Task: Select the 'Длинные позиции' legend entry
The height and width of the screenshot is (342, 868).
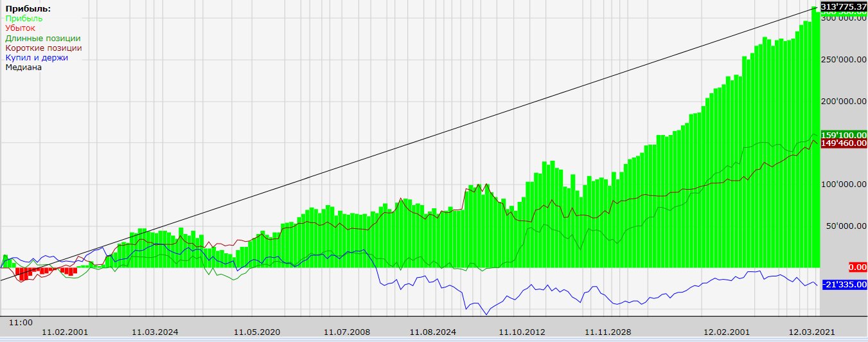Action: (x=42, y=39)
